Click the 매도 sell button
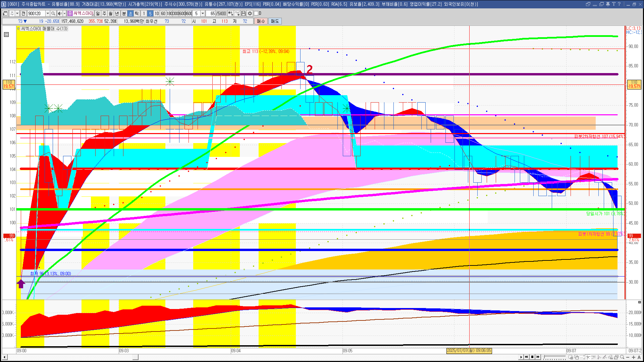Screen dimensions: 644x362 (x=275, y=21)
